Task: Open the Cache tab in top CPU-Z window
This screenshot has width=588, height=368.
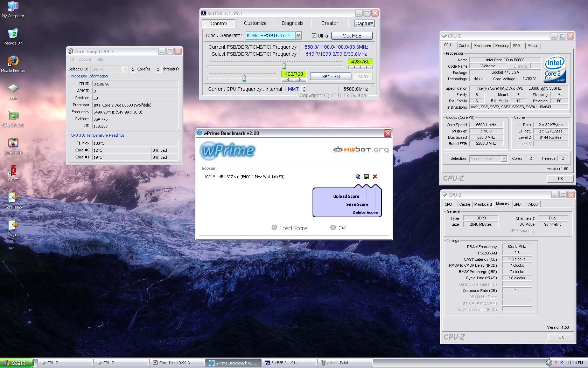Action: click(464, 46)
